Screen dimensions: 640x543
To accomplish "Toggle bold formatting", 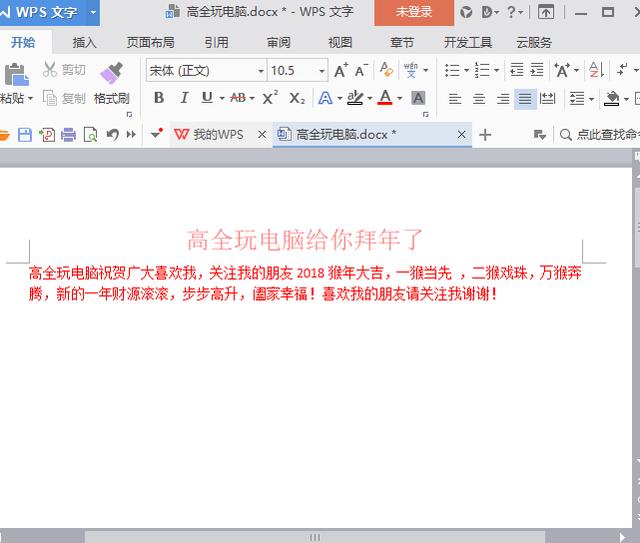I will click(159, 98).
